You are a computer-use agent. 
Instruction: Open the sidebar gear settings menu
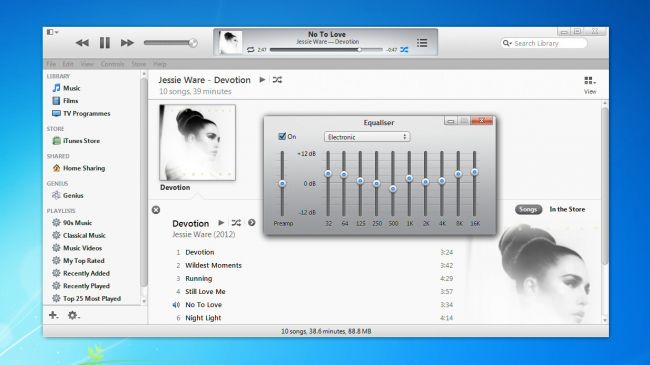click(73, 315)
